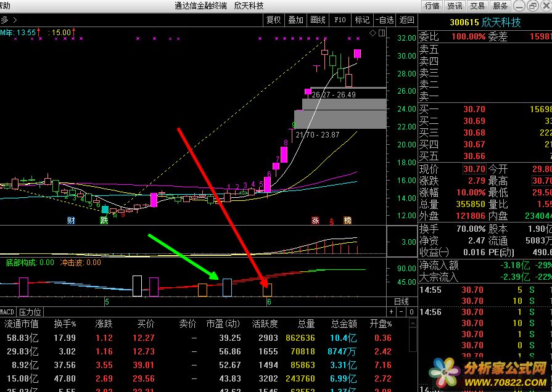Click the 0 reset button in the indicator bar
Viewport: 552px width, 392px height.
[411, 312]
